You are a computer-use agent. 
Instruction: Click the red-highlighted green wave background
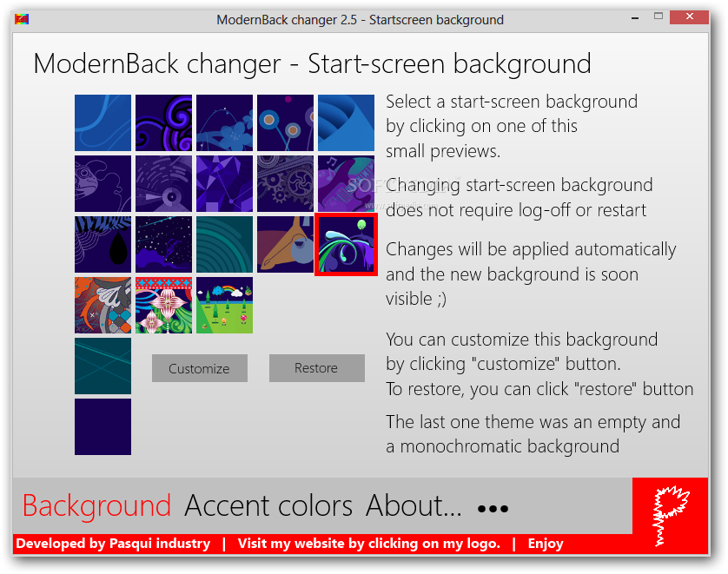coord(346,245)
